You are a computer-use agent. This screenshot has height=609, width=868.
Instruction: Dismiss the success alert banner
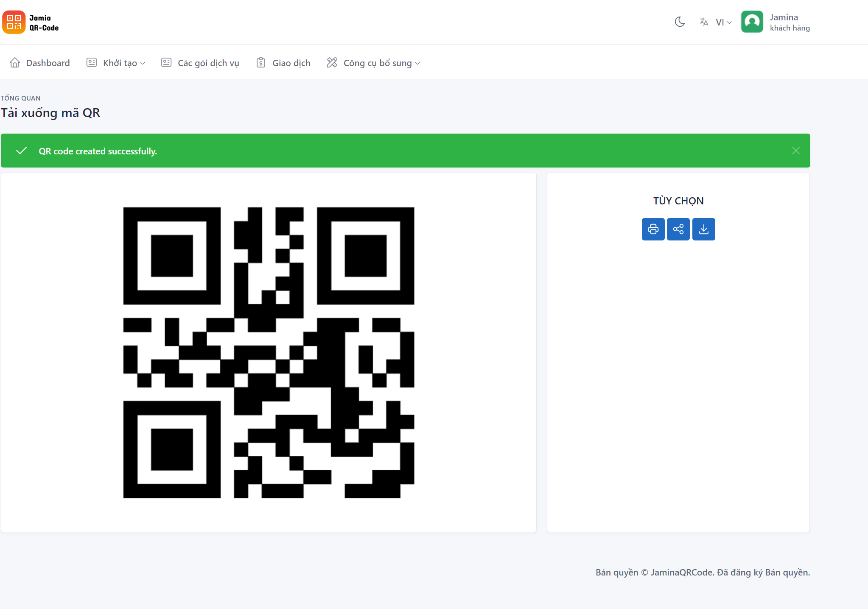point(796,151)
